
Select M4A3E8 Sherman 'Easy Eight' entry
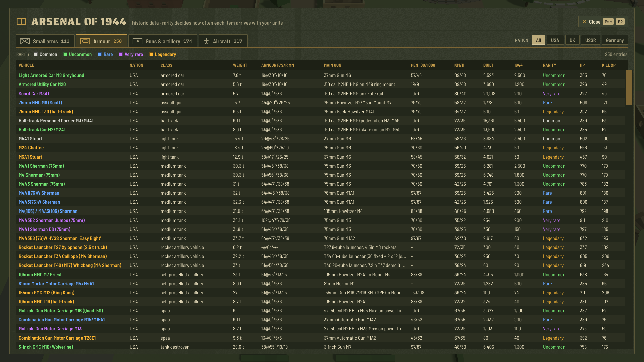[320, 238]
